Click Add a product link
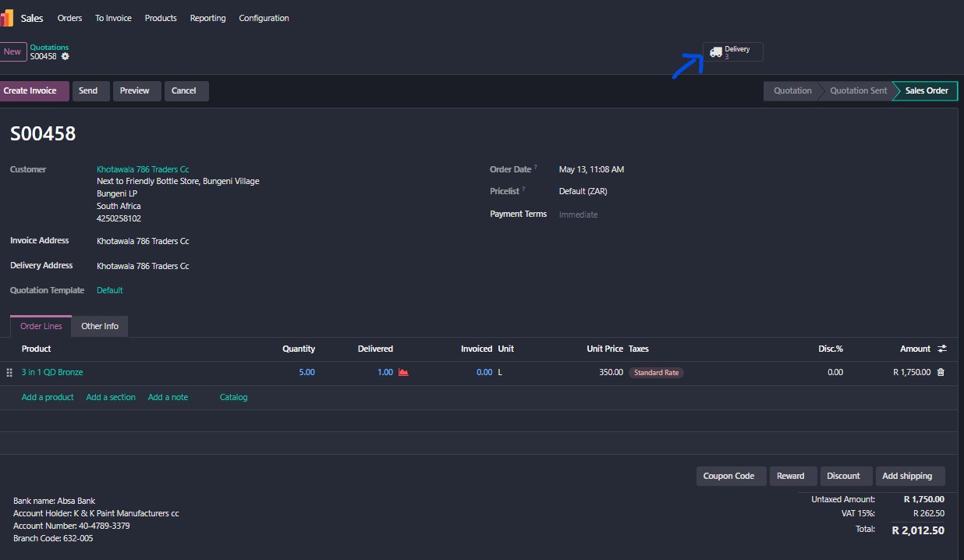The height and width of the screenshot is (560, 964). (x=48, y=397)
